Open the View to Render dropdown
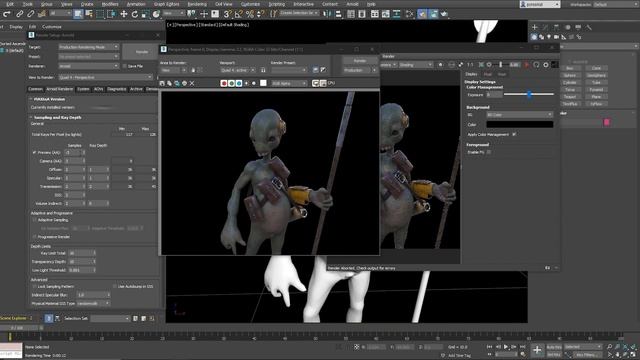Viewport: 640px width, 360px height. click(x=106, y=77)
